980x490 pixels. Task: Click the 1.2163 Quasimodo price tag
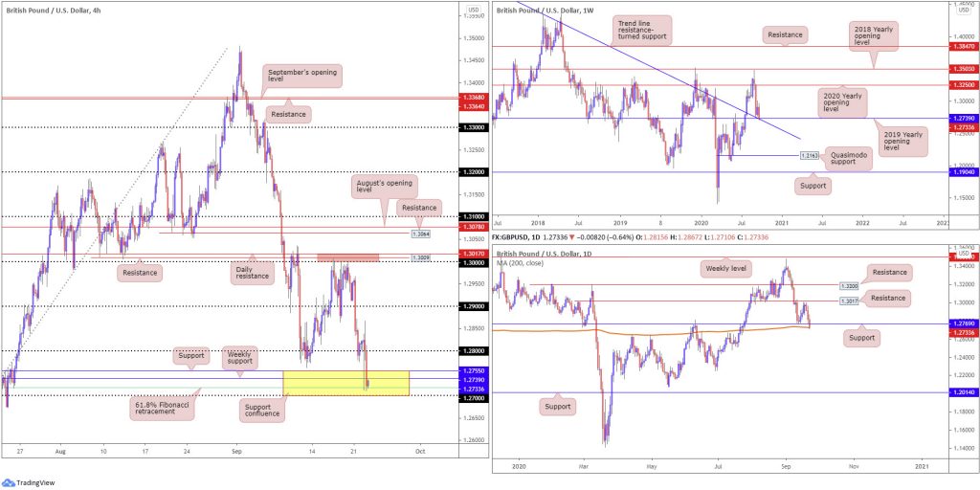click(811, 154)
